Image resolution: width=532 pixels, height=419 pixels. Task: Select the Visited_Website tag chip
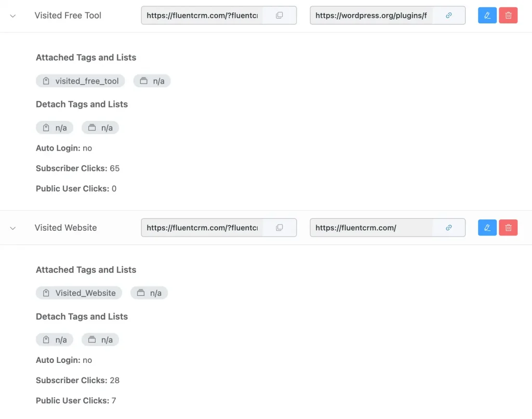tap(78, 293)
